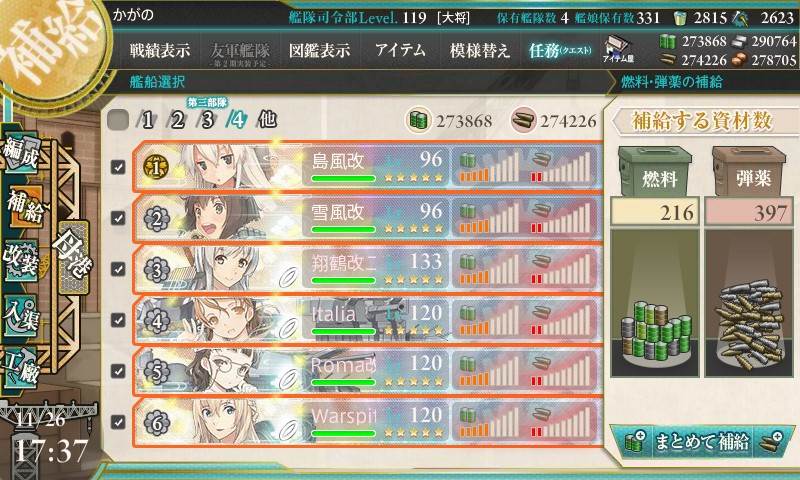Switch to fleet 2 tab
Viewport: 800px width, 480px height.
(177, 120)
